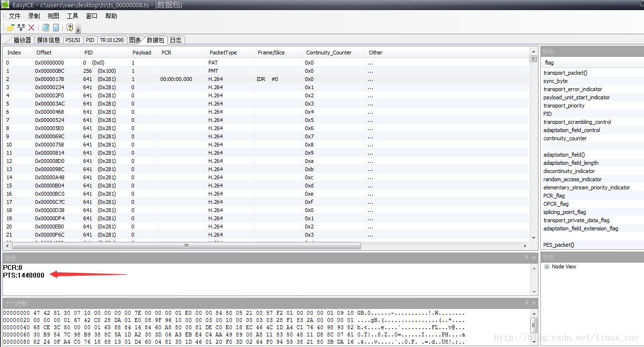This screenshot has height=347, width=644.
Task: Click the Payload column header
Action: point(143,53)
